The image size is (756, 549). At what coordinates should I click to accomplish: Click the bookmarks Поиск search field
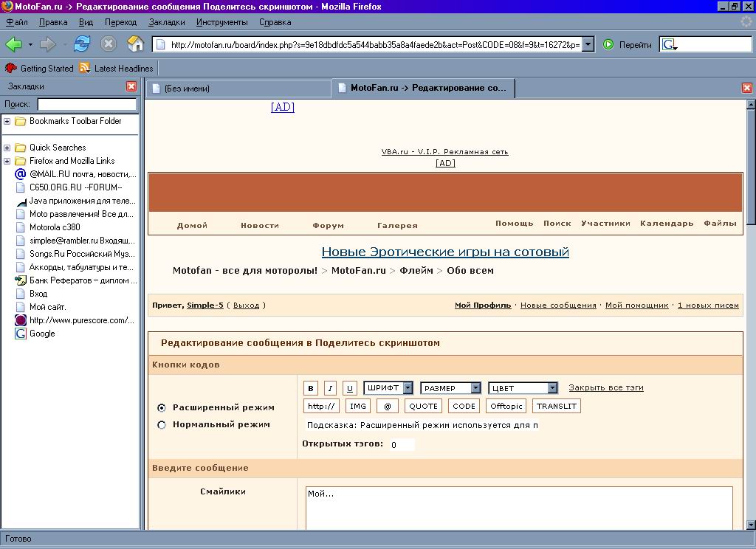click(87, 104)
